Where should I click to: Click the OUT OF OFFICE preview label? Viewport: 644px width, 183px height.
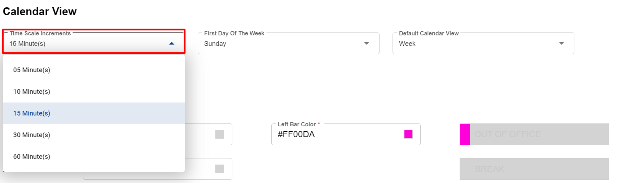point(508,134)
